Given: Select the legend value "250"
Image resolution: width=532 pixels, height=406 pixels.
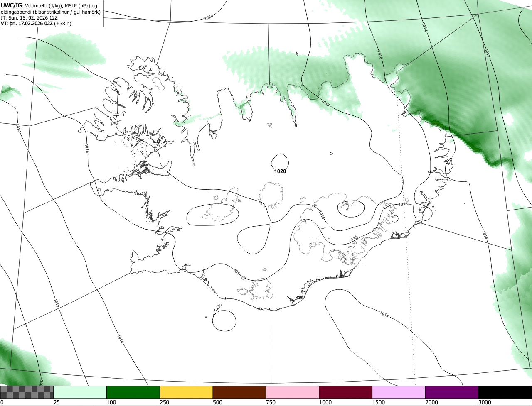Looking at the screenshot, I should coord(165,402).
